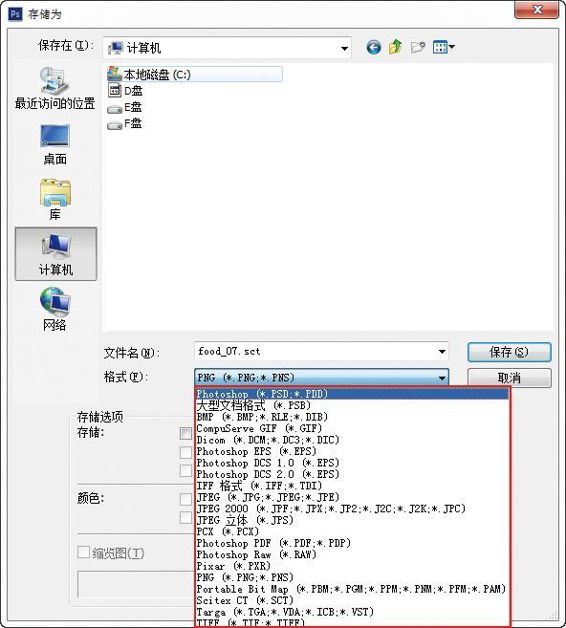Select the F盘 drive
This screenshot has width=566, height=628.
coord(125,123)
